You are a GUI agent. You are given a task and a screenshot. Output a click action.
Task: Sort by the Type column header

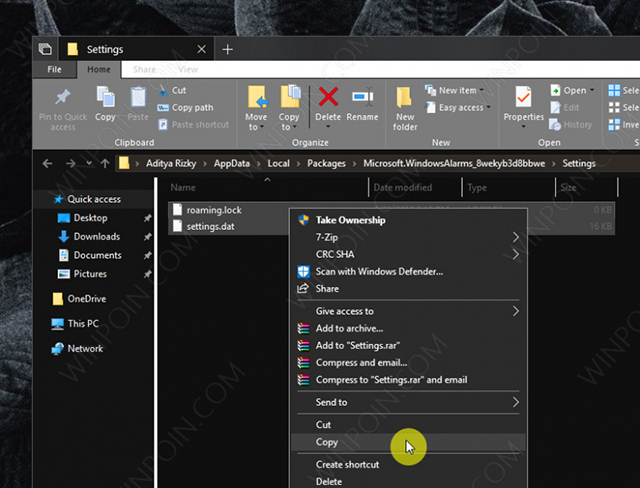(477, 188)
